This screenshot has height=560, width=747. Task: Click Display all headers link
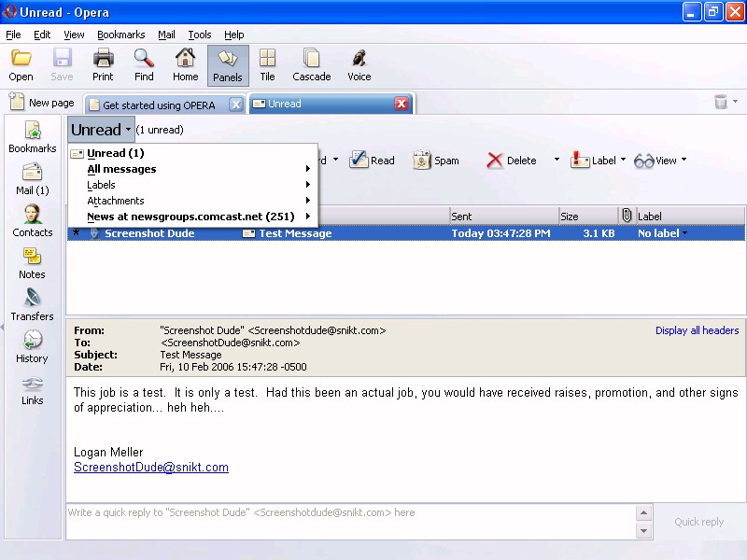pyautogui.click(x=697, y=330)
